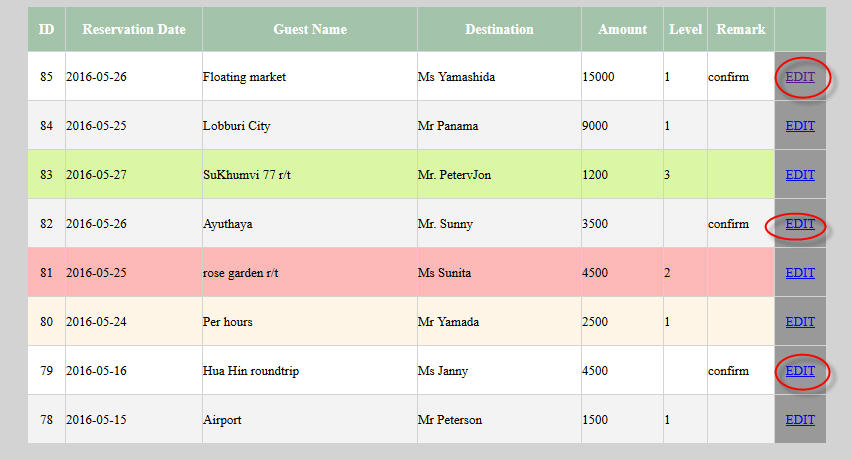The width and height of the screenshot is (852, 460).
Task: Click the ID column header
Action: click(x=46, y=29)
